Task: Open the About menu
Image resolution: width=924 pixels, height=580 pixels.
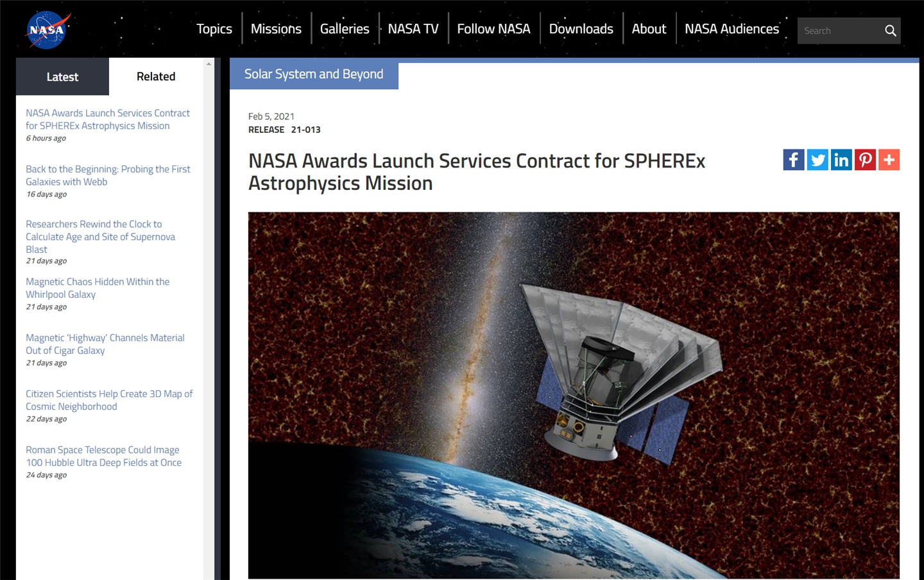Action: tap(649, 29)
